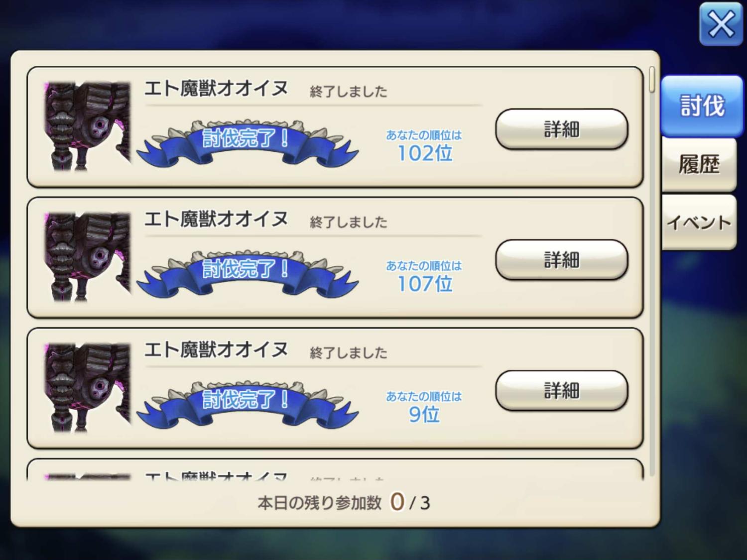This screenshot has width=747, height=560.
Task: Click the 討伐完了 ribbon in the second entry
Action: click(248, 274)
